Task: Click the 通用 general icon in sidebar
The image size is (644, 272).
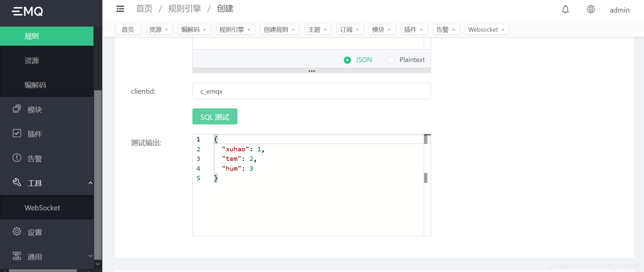Action: click(17, 256)
